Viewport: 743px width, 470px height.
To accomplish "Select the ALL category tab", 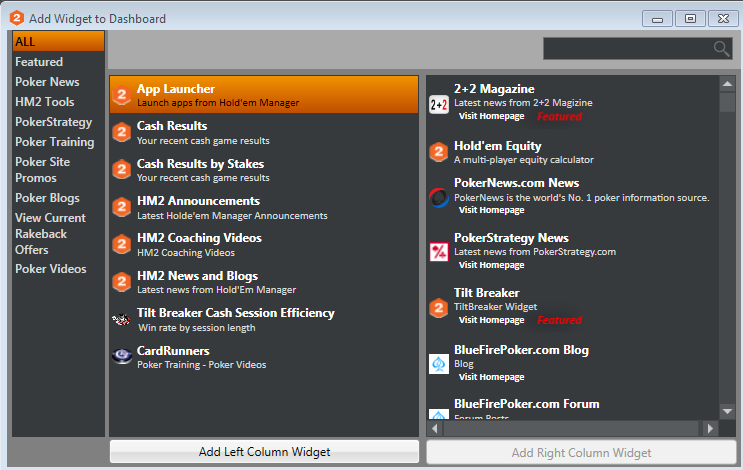I will pos(58,41).
